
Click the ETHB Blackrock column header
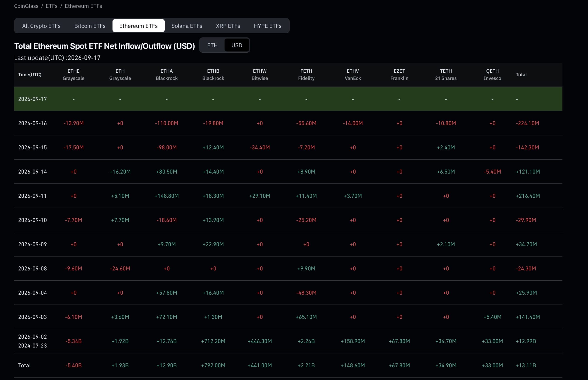(x=213, y=74)
